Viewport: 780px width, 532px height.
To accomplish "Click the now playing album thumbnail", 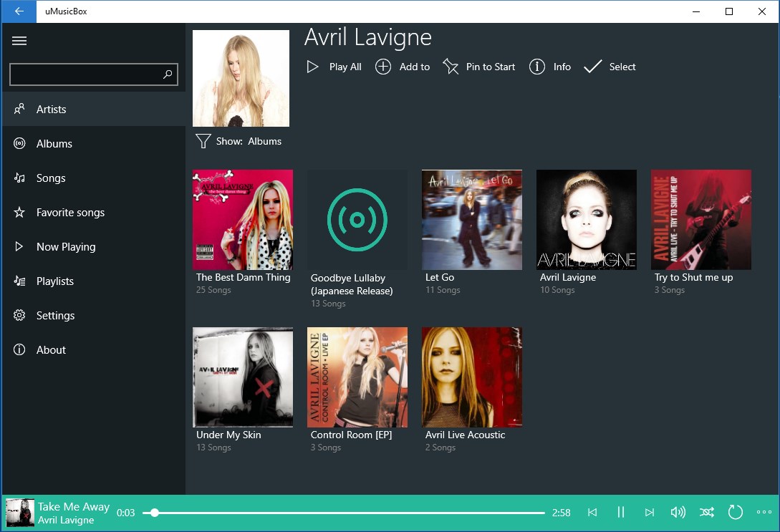I will point(20,513).
